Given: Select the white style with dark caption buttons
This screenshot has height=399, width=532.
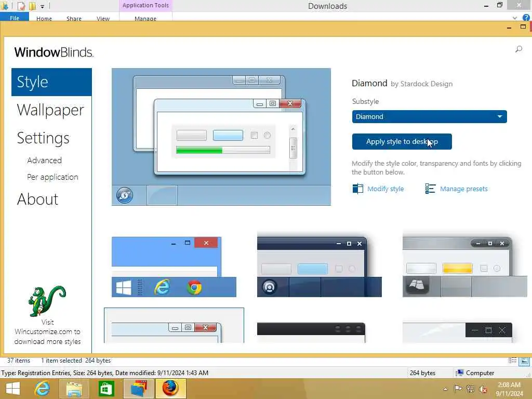Looking at the screenshot, I should point(457,332).
